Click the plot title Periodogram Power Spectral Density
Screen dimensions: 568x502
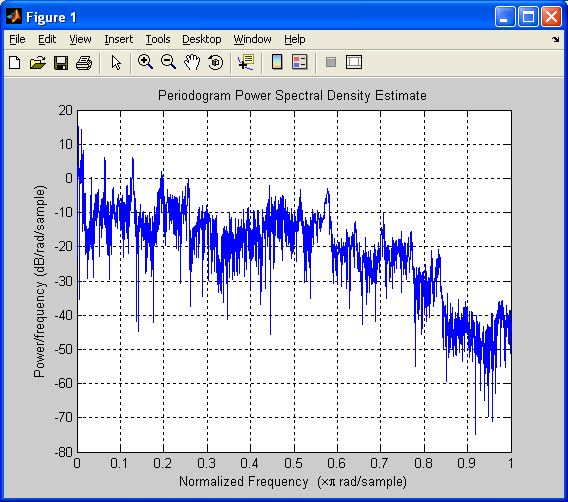(292, 96)
